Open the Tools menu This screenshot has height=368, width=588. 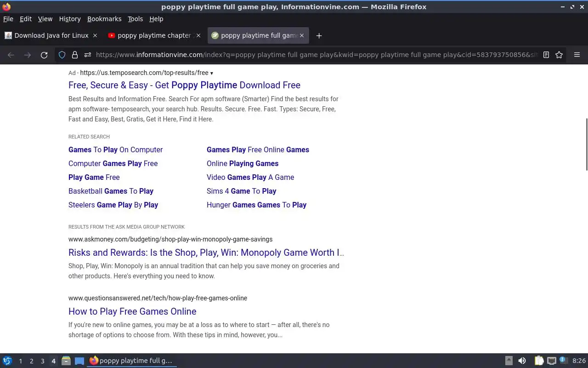tap(135, 19)
